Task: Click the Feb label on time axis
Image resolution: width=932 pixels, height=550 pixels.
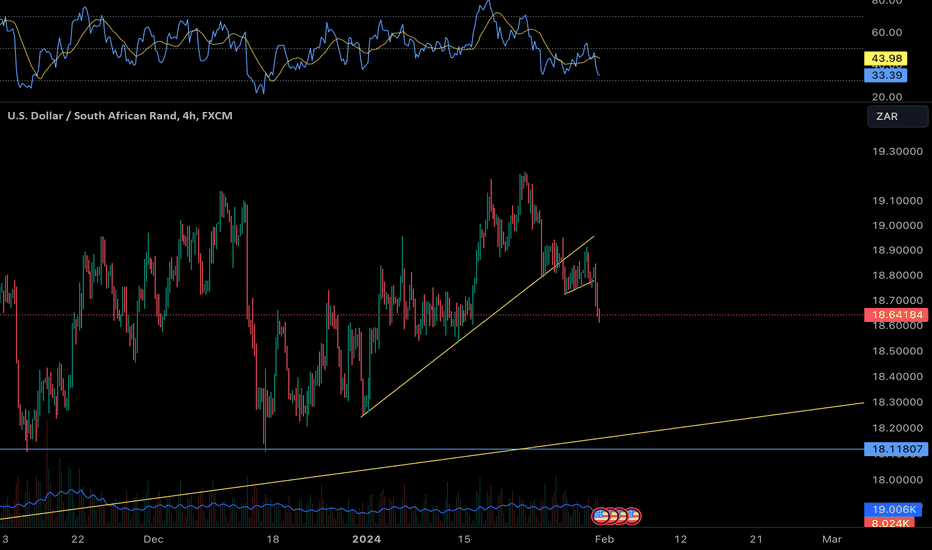Action: tap(604, 539)
